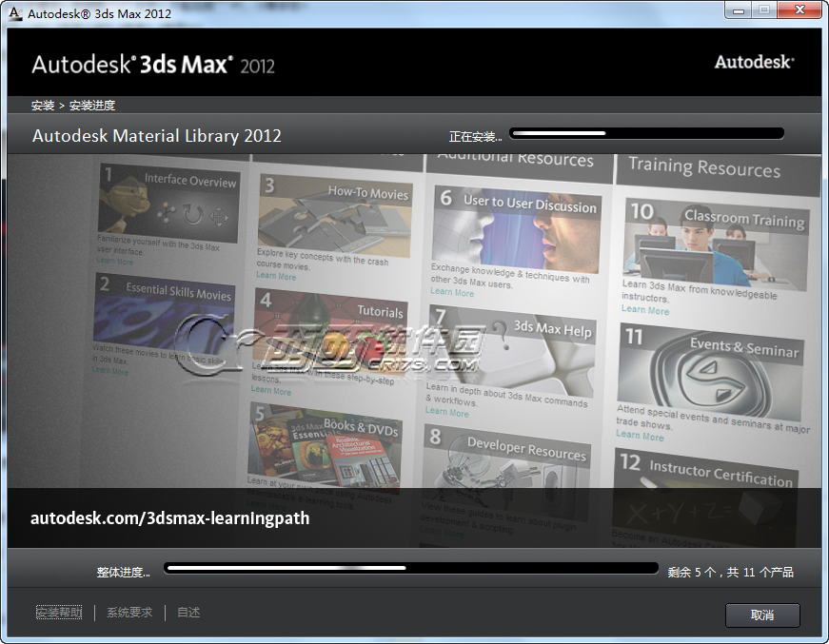Click the Classroom Training thumbnail
829x644 pixels.
coord(717,244)
